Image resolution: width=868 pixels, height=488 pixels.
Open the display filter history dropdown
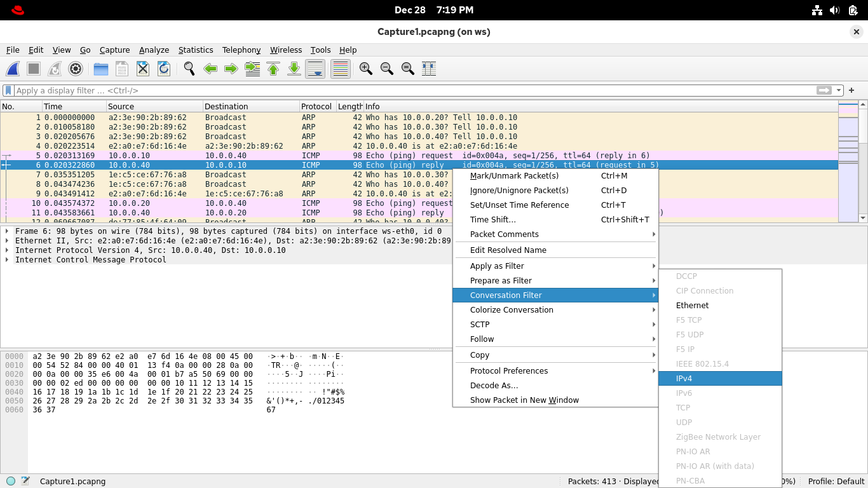[839, 90]
